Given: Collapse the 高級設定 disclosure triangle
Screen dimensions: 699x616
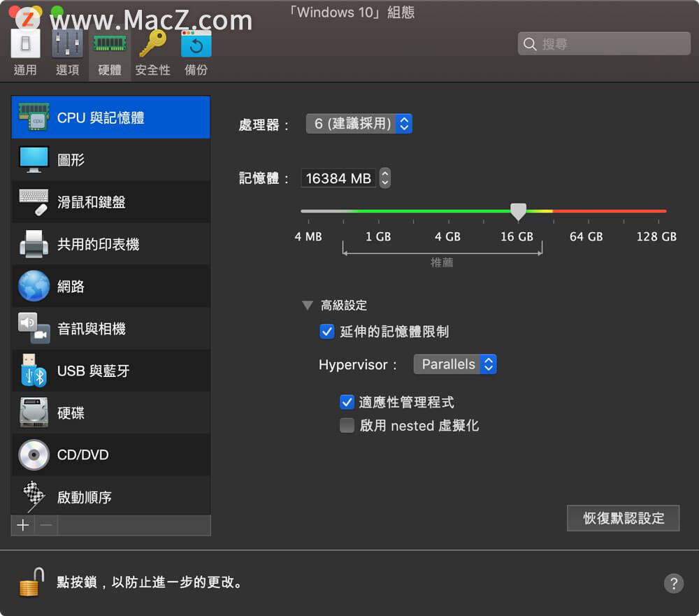Looking at the screenshot, I should pos(307,305).
